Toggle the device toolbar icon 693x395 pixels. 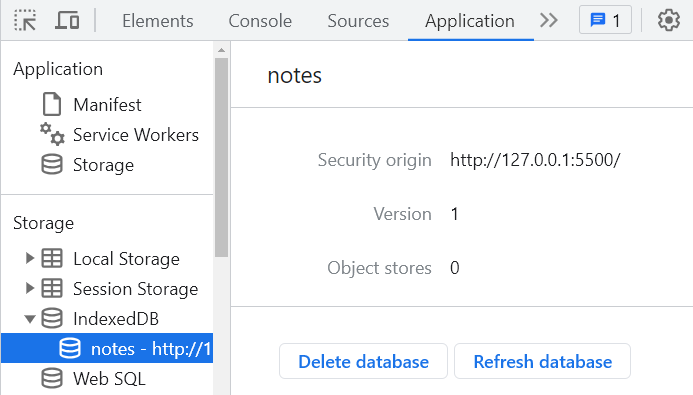(67, 20)
